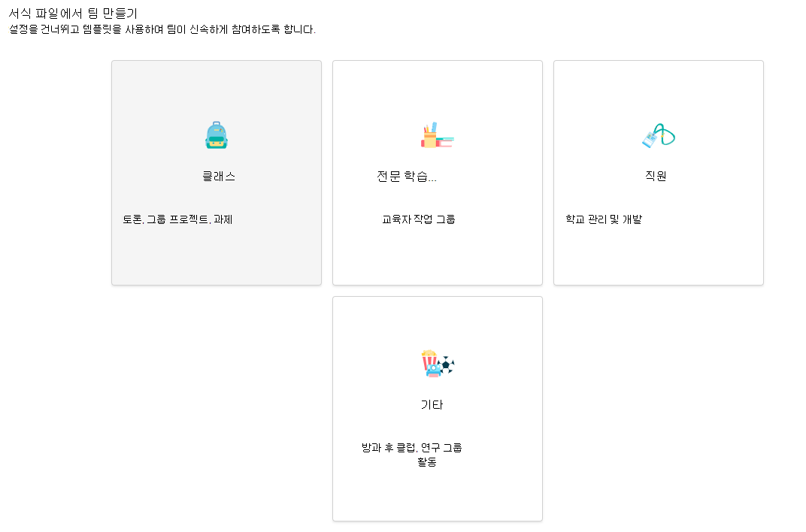Select the 클래스 team type title

pos(219,176)
